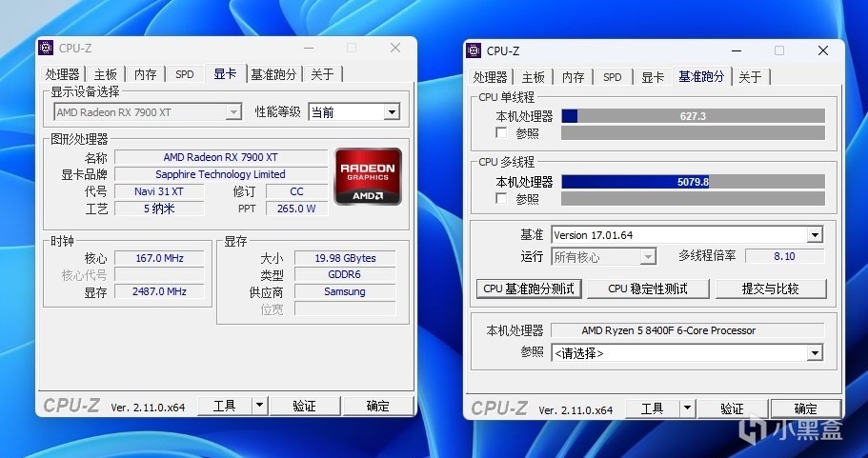This screenshot has height=458, width=868.
Task: Switch to 基准跑分 tab in left window
Action: coord(273,74)
